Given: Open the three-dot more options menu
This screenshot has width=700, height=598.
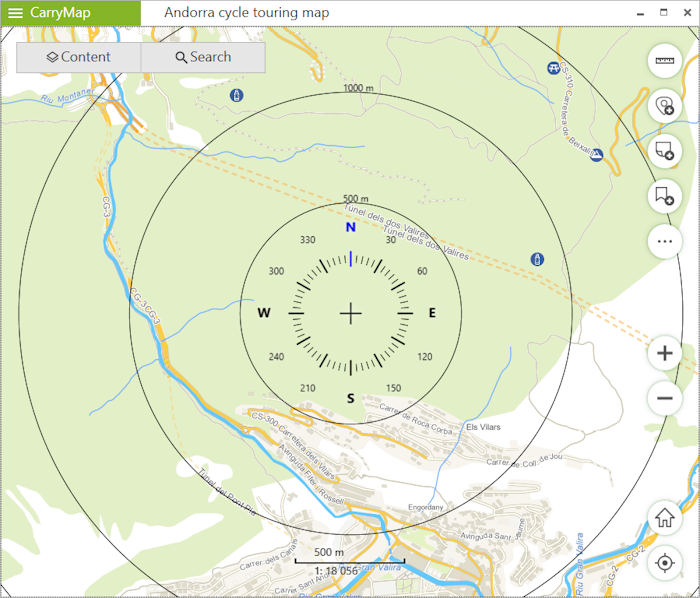Looking at the screenshot, I should click(x=664, y=241).
